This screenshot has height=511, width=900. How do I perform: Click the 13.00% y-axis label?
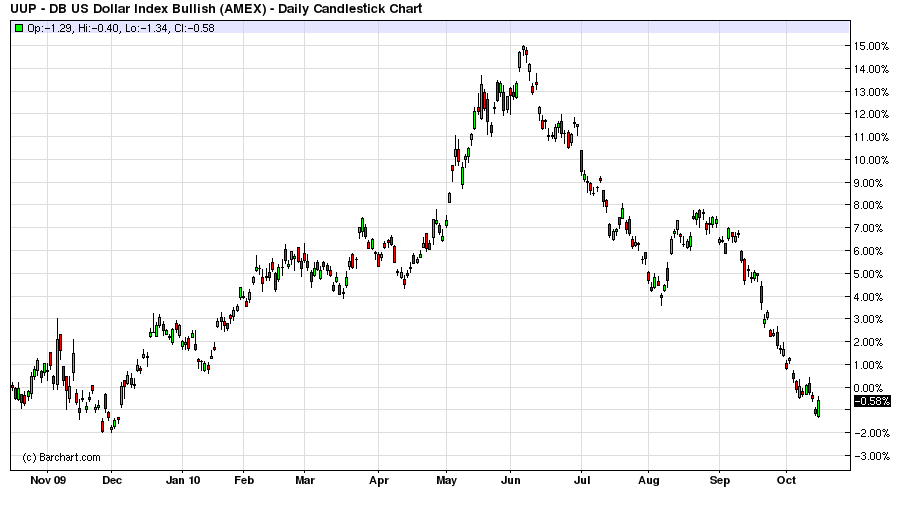[871, 92]
